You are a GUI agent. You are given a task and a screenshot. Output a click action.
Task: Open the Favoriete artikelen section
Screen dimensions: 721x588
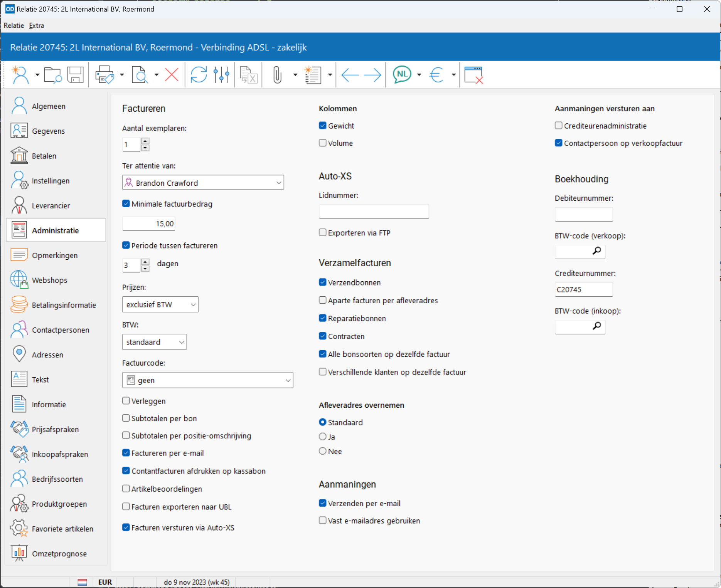(x=56, y=529)
